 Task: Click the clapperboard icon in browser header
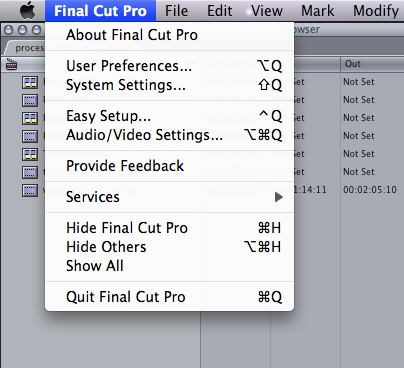[11, 64]
